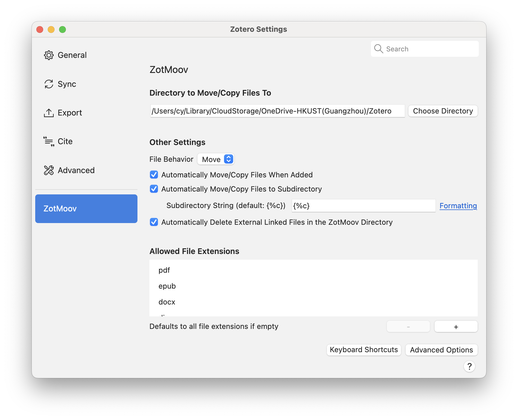The image size is (518, 420).
Task: Switch to the Sync pane
Action: click(x=86, y=84)
